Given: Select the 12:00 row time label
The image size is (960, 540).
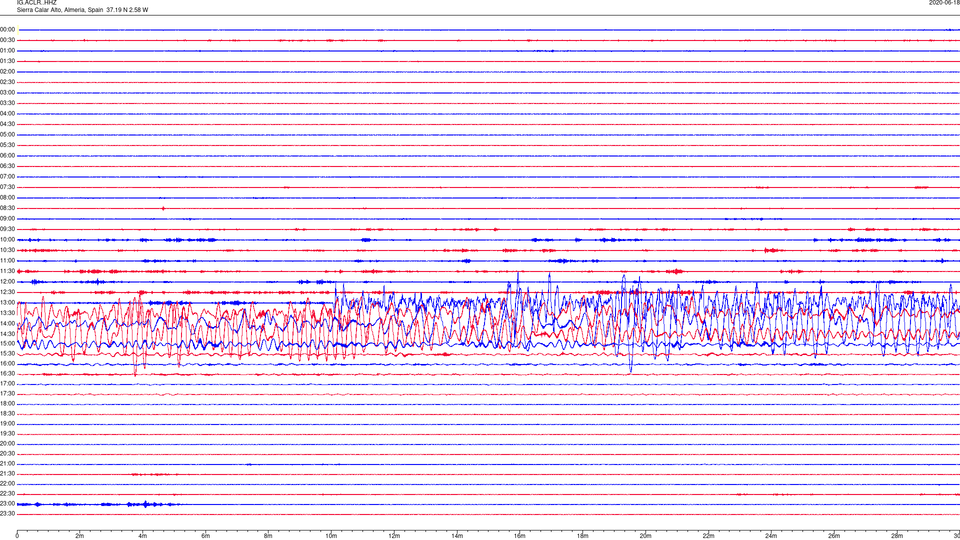Looking at the screenshot, I should (7, 282).
